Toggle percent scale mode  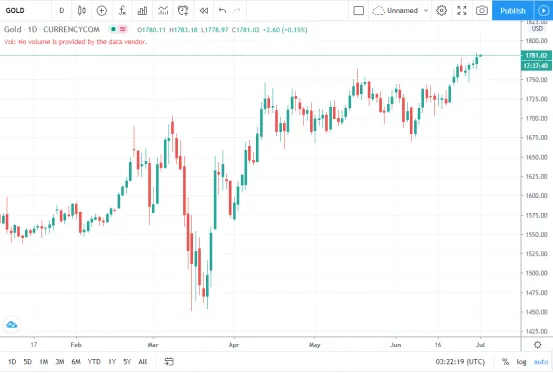pyautogui.click(x=505, y=362)
